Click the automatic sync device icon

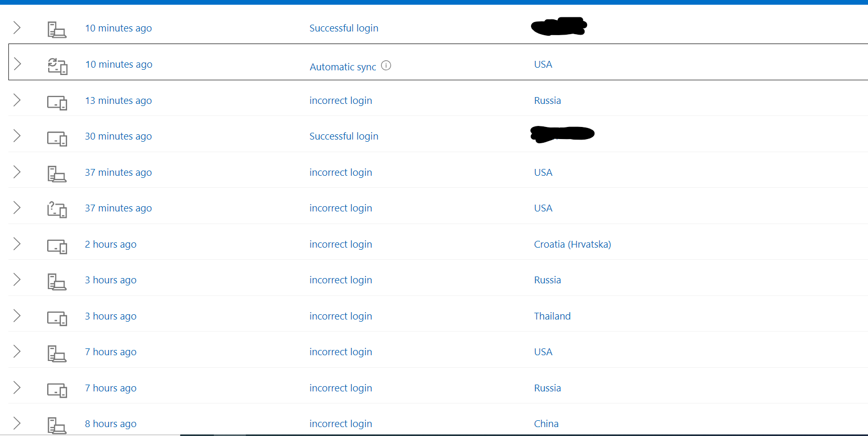[x=57, y=65]
